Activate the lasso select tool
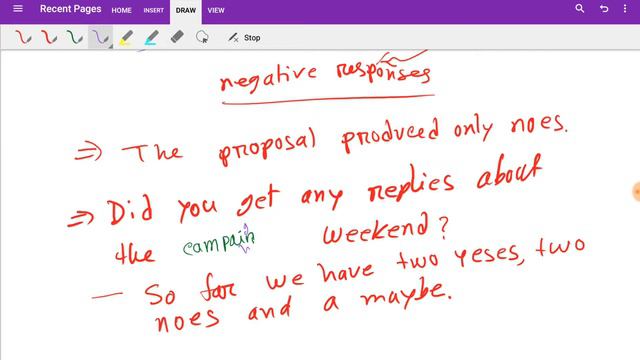640x360 pixels. pos(202,37)
